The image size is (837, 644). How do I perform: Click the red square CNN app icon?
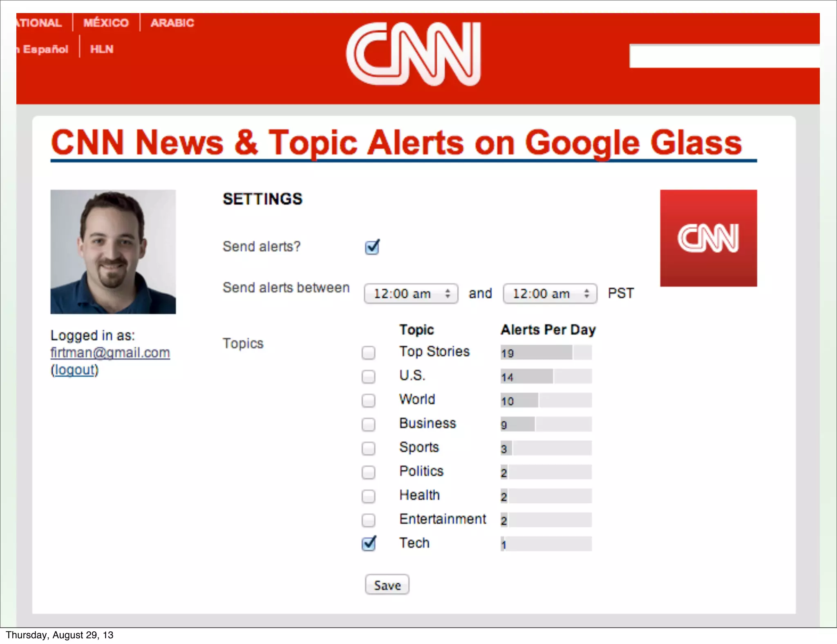point(708,238)
